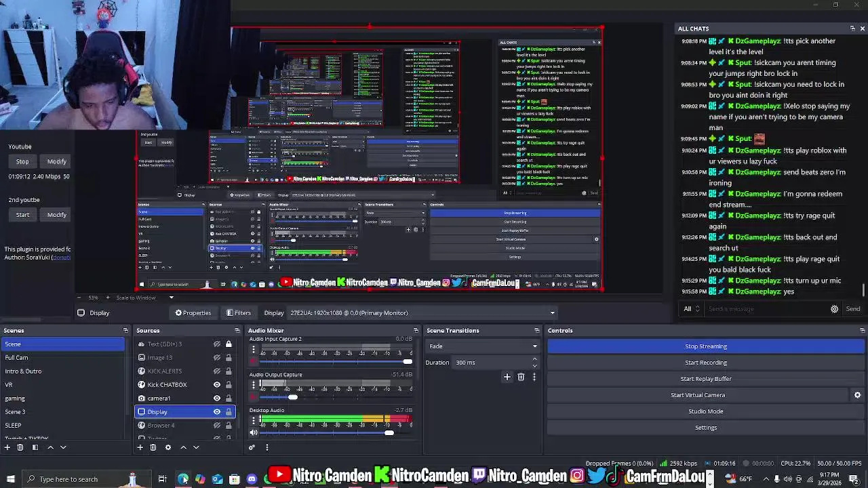Open preview scaling dropdown arrow
Image resolution: width=868 pixels, height=488 pixels.
pos(171,298)
